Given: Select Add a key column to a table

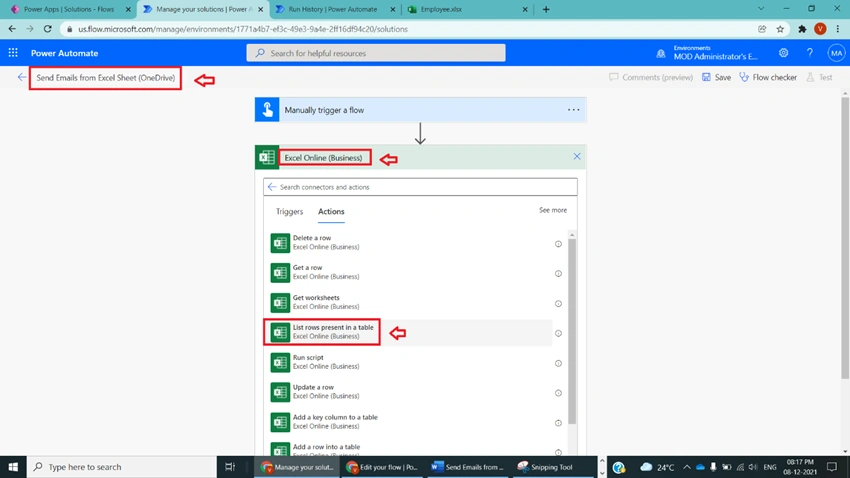Looking at the screenshot, I should [x=410, y=422].
